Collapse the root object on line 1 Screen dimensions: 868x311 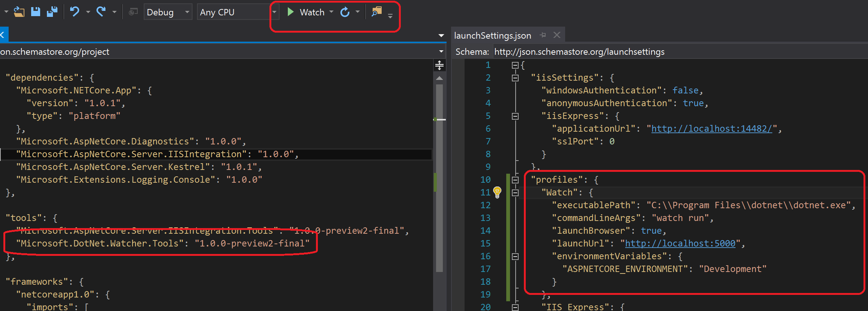pos(515,65)
